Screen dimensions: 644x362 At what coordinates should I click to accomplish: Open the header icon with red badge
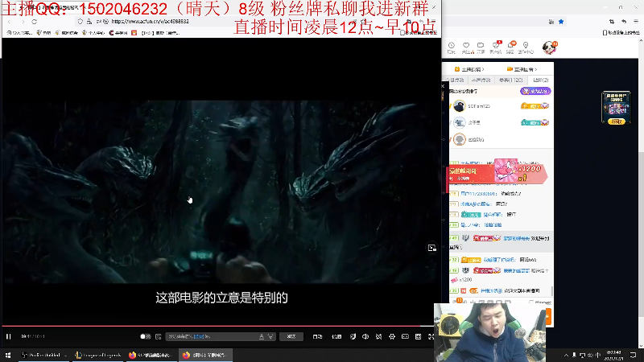pyautogui.click(x=496, y=47)
